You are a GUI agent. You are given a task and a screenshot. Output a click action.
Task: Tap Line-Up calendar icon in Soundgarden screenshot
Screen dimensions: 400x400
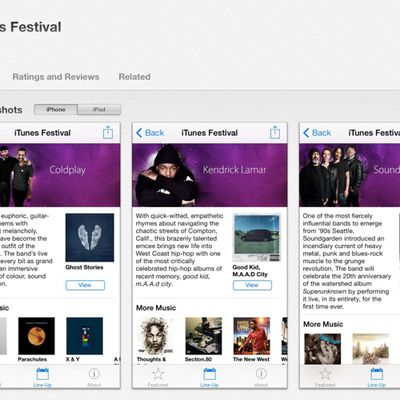click(376, 377)
